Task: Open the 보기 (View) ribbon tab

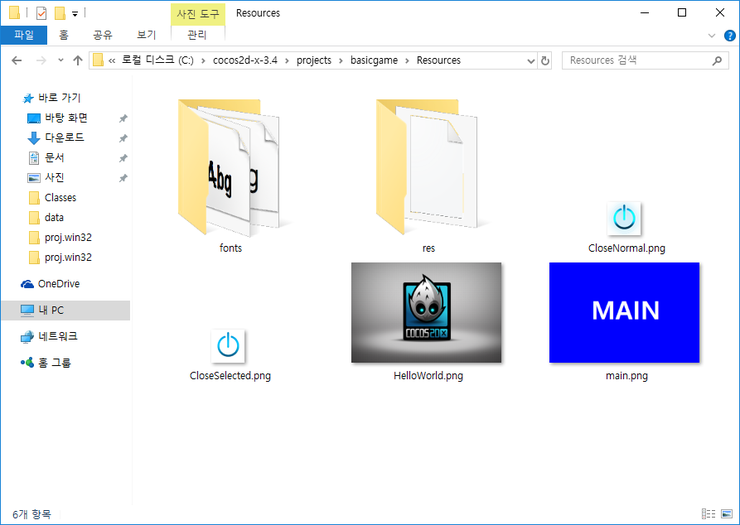Action: tap(146, 35)
